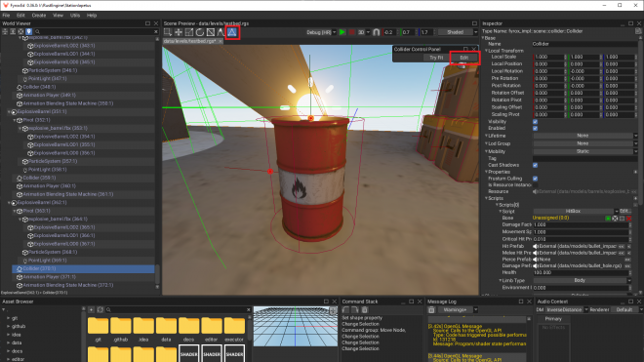Toggle the Frustum Culling checkbox
The height and width of the screenshot is (362, 644).
pos(535,179)
